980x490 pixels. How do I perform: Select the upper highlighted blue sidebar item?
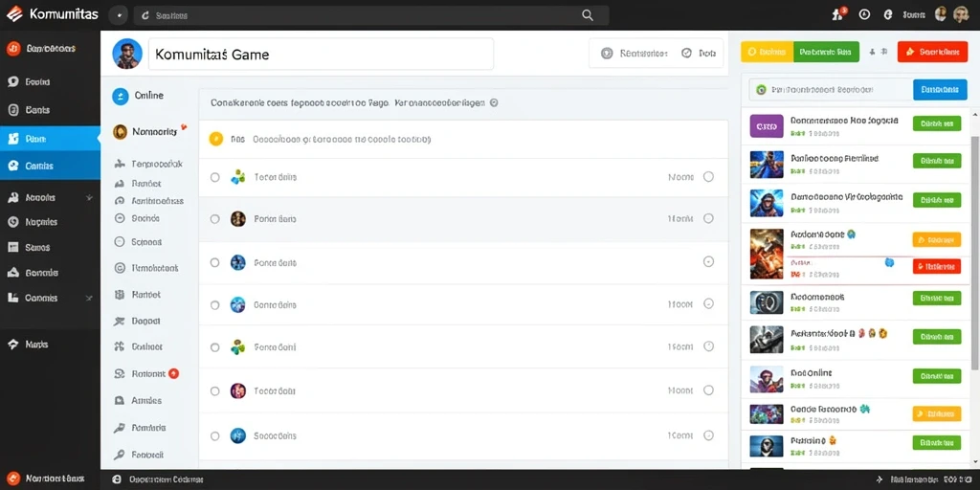[x=50, y=139]
